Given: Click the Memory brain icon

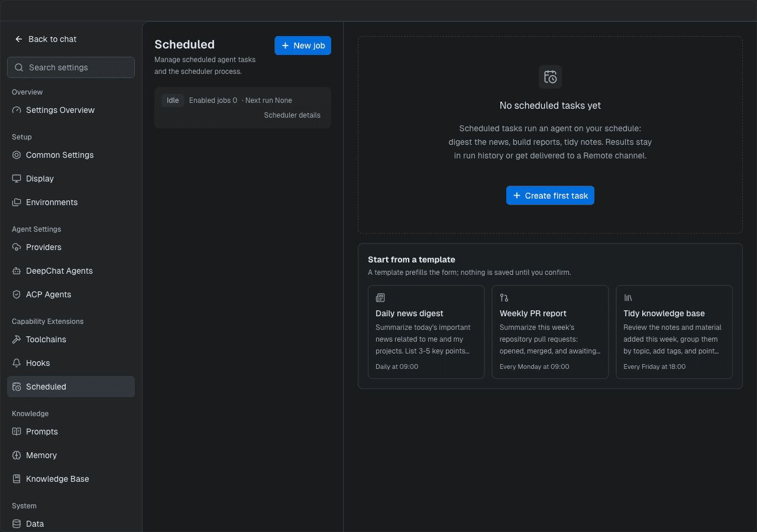Looking at the screenshot, I should point(17,455).
